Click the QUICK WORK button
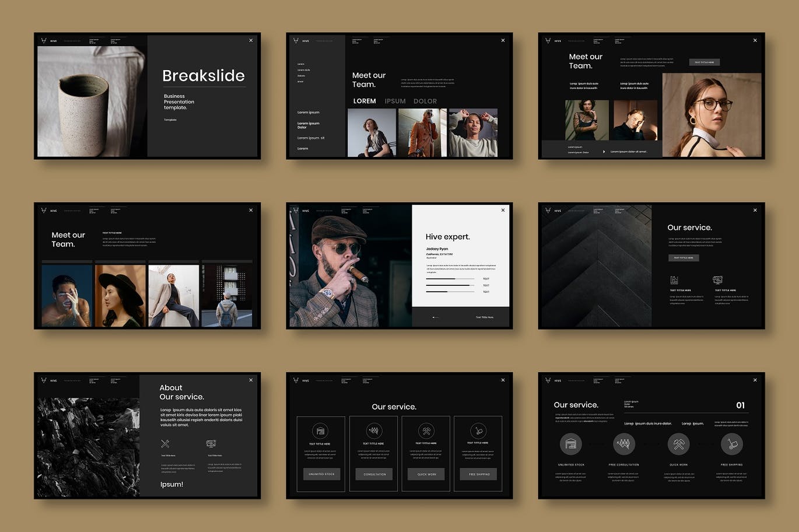This screenshot has height=532, width=799. click(x=426, y=474)
